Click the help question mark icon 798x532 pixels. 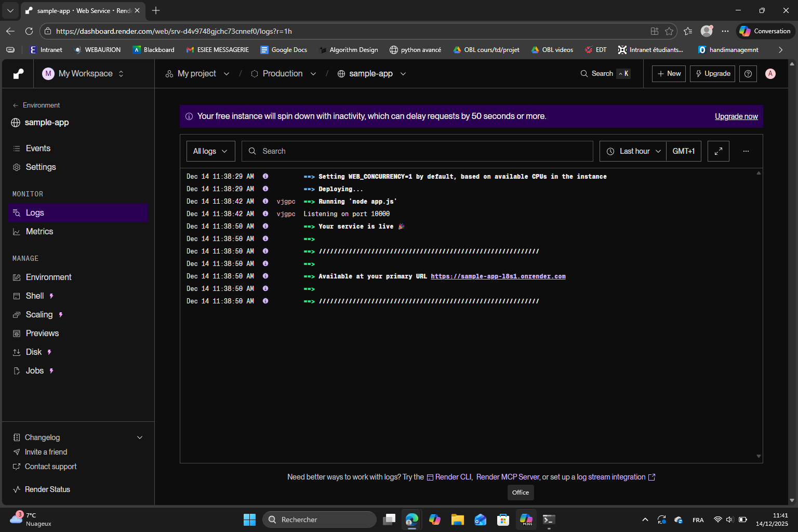(x=748, y=74)
